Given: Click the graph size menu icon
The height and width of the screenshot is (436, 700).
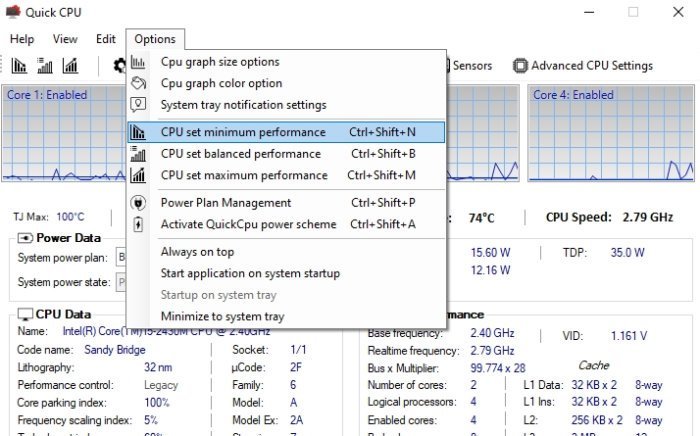Looking at the screenshot, I should click(138, 62).
